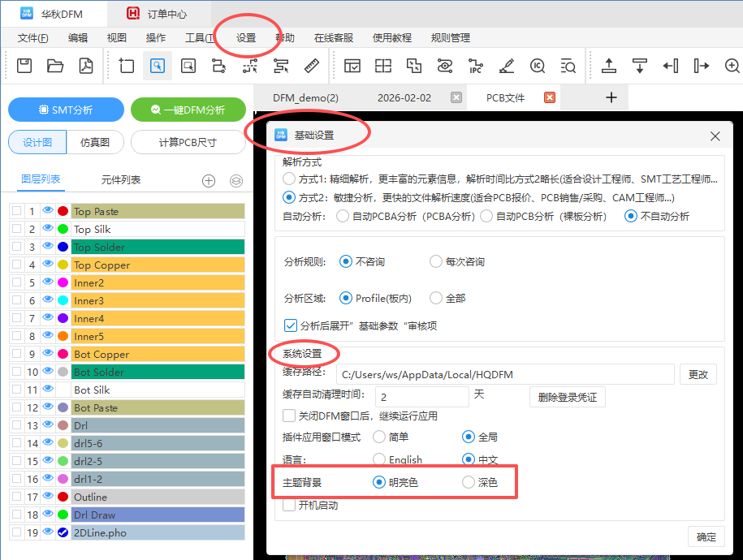Click the cache path input field
Screen dimensions: 743x560
click(x=505, y=374)
